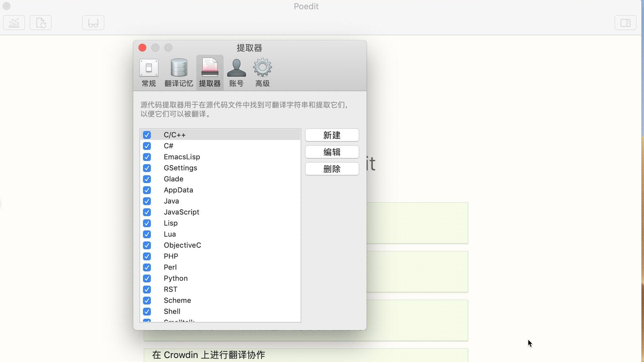
Task: Uncheck the JavaScript extractor
Action: click(x=147, y=212)
